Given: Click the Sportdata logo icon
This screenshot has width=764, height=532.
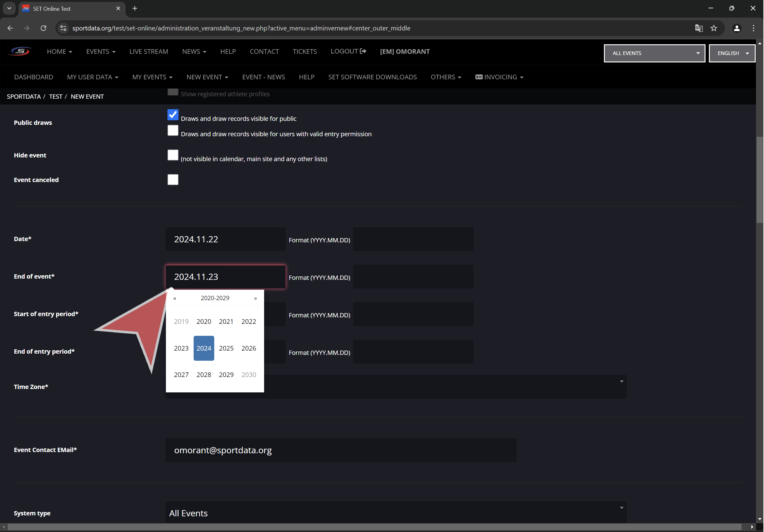Looking at the screenshot, I should point(20,51).
